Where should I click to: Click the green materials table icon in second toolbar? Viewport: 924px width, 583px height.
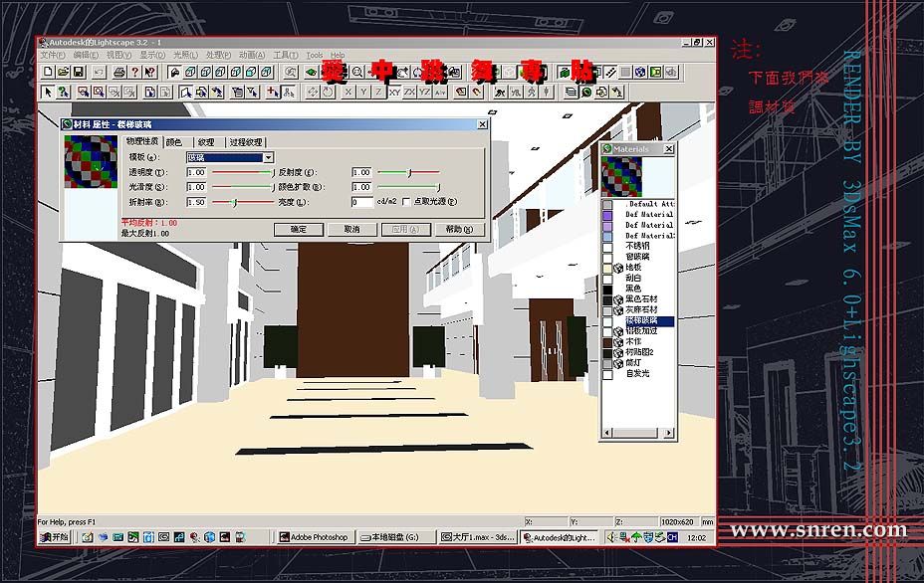[586, 92]
